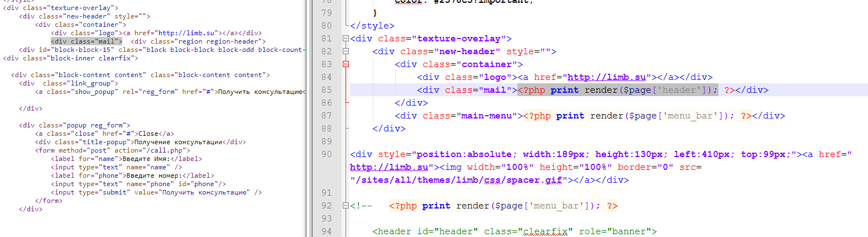Click the closing </style> tag on line 80
The height and width of the screenshot is (237, 868).
click(372, 26)
